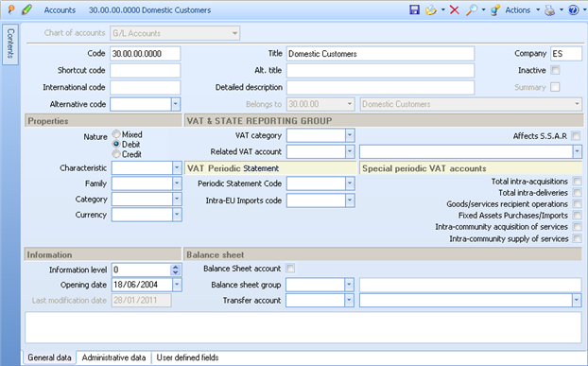
Task: Open help with the question mark icon
Action: pos(574,9)
